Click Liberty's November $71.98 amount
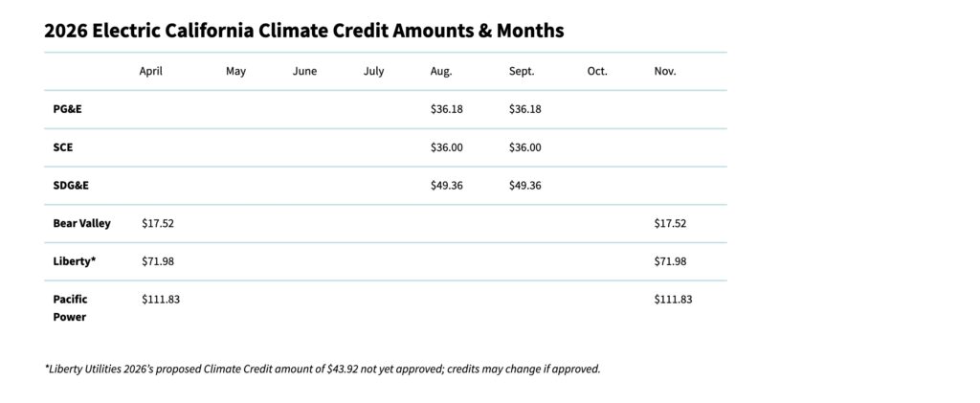The image size is (980, 403). 670,261
